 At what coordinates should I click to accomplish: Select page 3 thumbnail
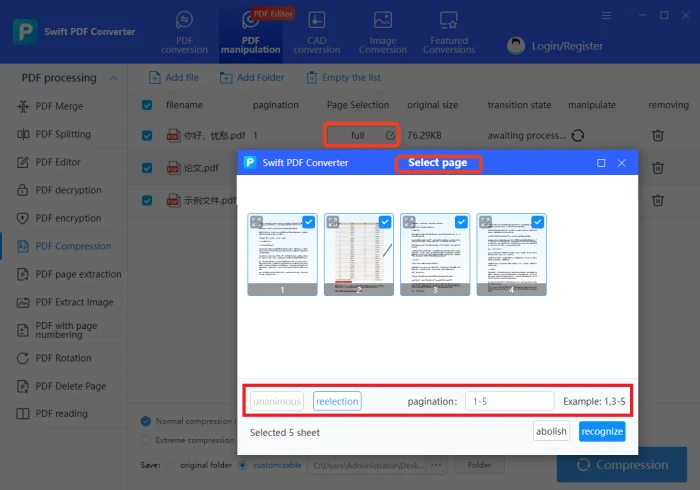(x=435, y=254)
